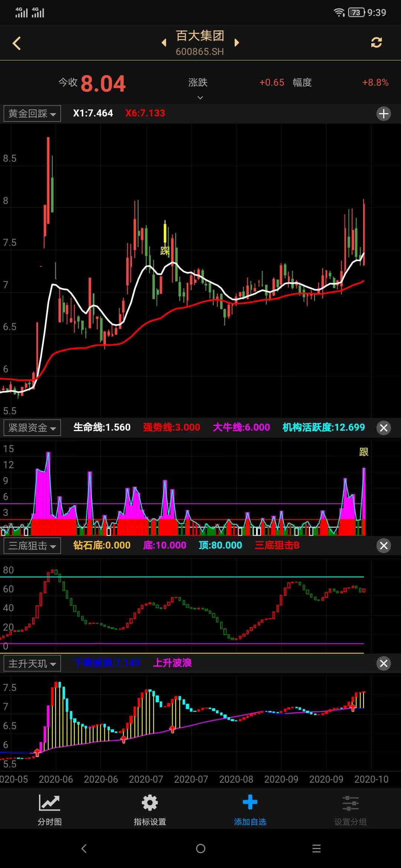Tap the yellow 踩 signal marker on chart
Viewport: 401px width, 868px height.
tap(165, 251)
